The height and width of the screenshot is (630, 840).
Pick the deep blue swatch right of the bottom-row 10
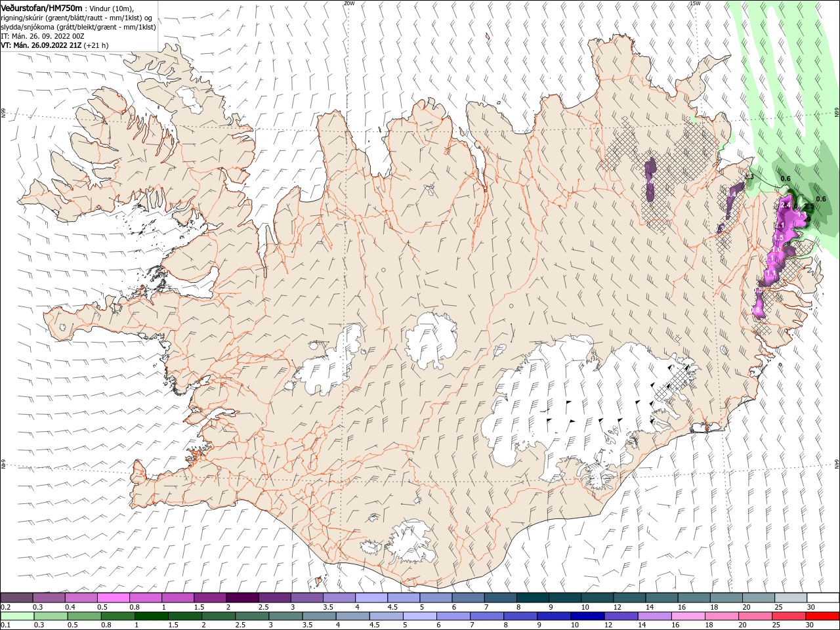587,616
